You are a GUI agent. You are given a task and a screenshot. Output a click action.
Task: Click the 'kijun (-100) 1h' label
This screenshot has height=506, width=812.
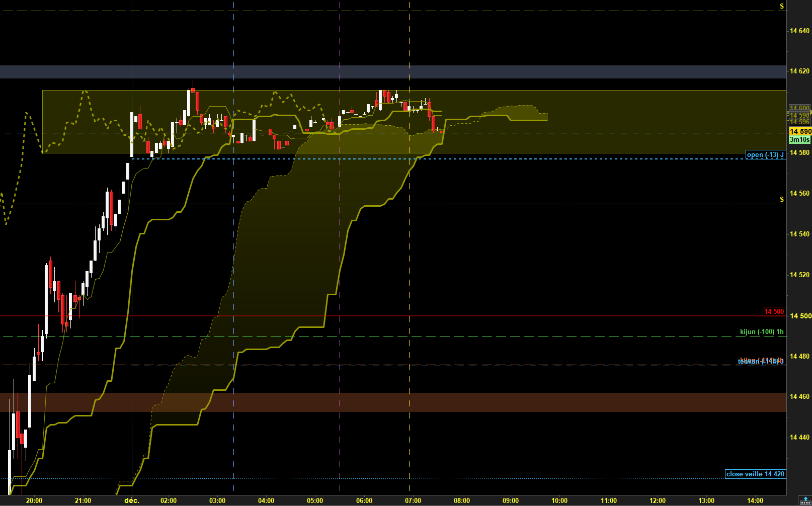click(762, 331)
